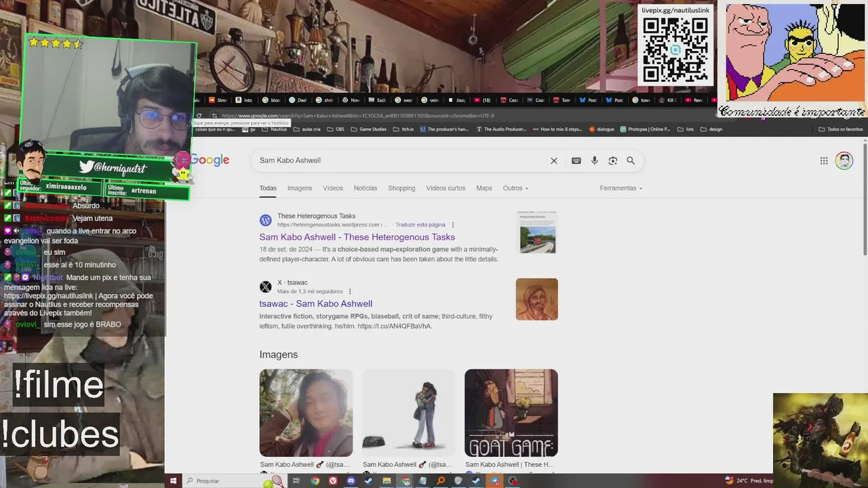Go to Google home via the logo
Viewport: 868px width, 488px height.
click(x=209, y=160)
